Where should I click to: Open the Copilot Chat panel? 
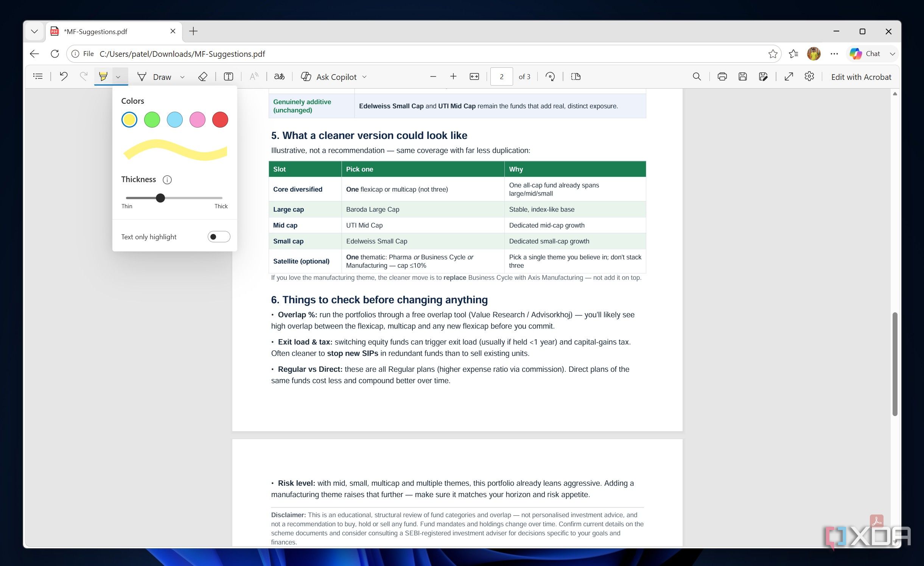866,54
